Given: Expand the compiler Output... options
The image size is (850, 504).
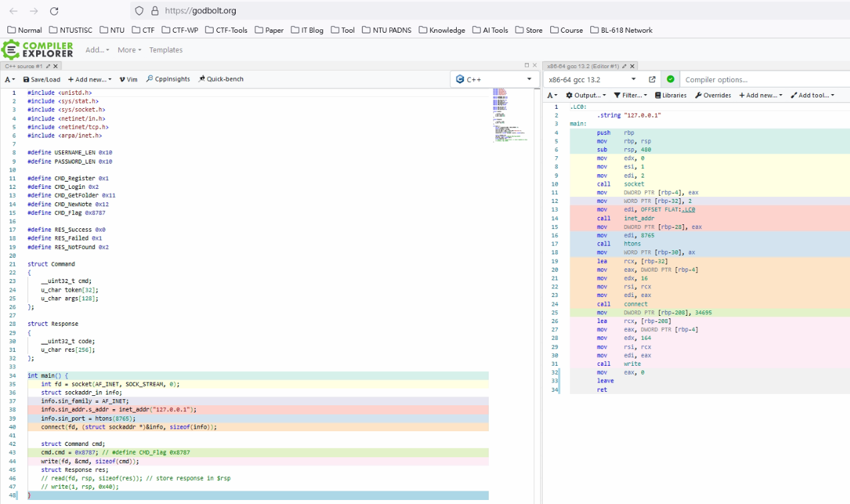Looking at the screenshot, I should (586, 95).
